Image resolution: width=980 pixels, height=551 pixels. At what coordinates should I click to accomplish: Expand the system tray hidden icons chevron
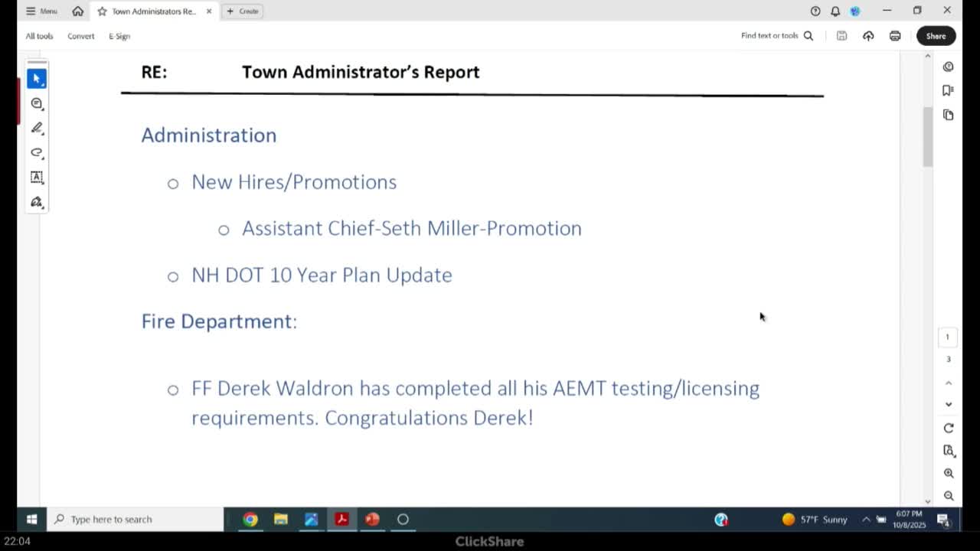[866, 519]
